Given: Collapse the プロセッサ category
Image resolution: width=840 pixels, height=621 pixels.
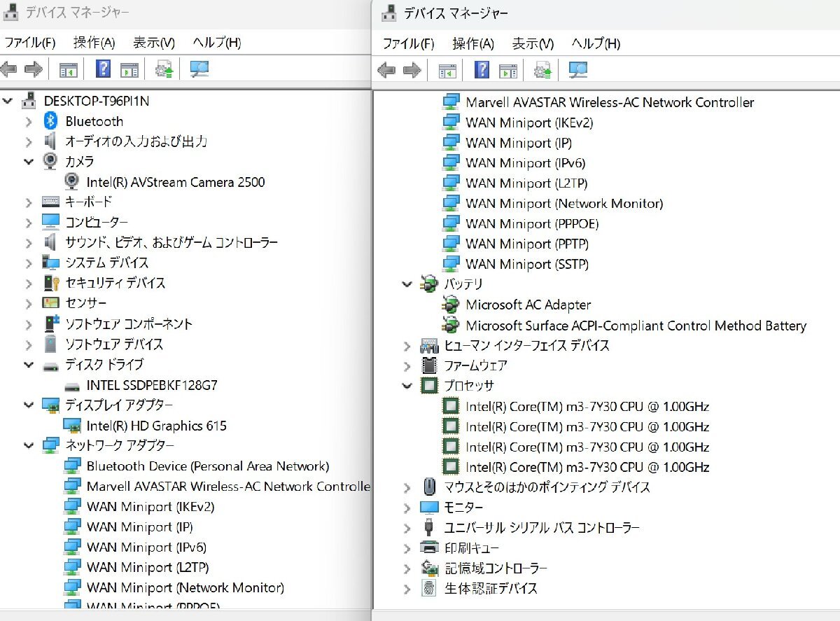Looking at the screenshot, I should tap(407, 386).
